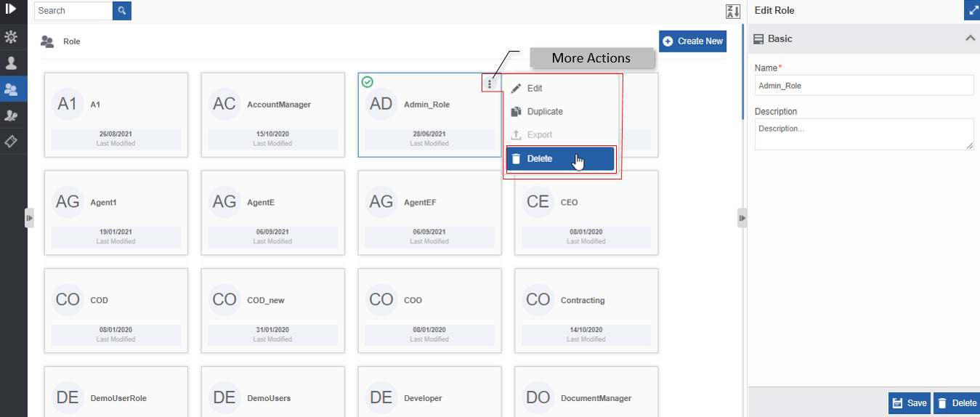Choose Export from the context menu
The height and width of the screenshot is (417, 980).
tap(561, 134)
